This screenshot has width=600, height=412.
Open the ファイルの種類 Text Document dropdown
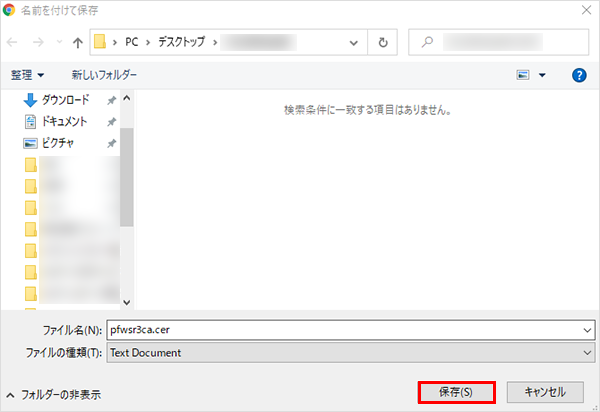[x=351, y=352]
